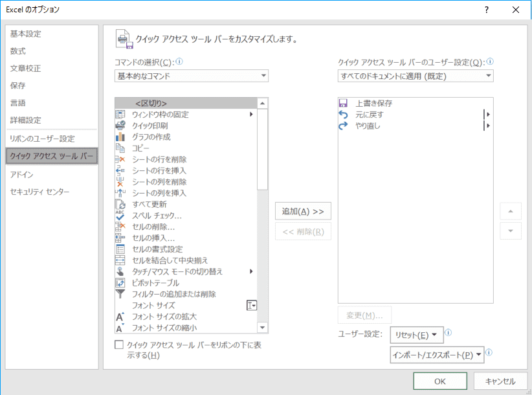This screenshot has width=532, height=395.
Task: Open the リセット(E) dropdown button
Action: coord(417,335)
